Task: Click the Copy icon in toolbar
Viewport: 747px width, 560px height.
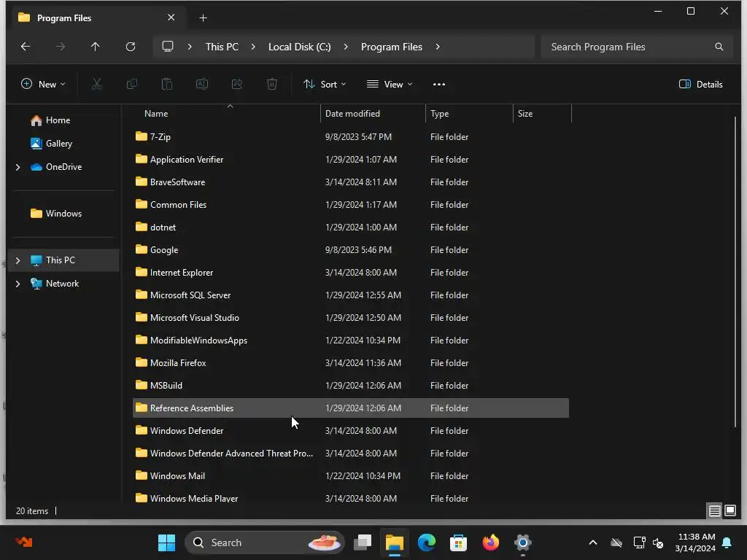Action: point(132,85)
